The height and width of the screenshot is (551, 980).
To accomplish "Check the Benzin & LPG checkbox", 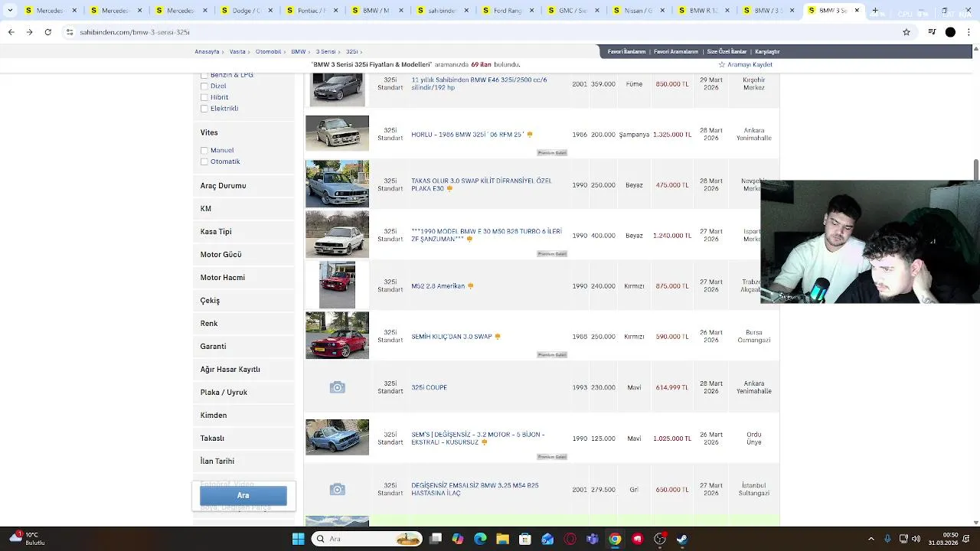I will click(x=204, y=75).
